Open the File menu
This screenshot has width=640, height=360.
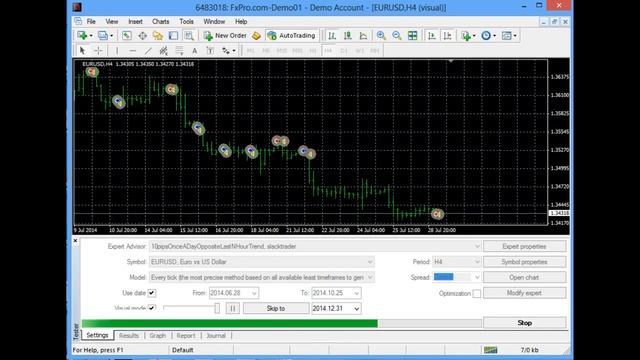click(91, 22)
